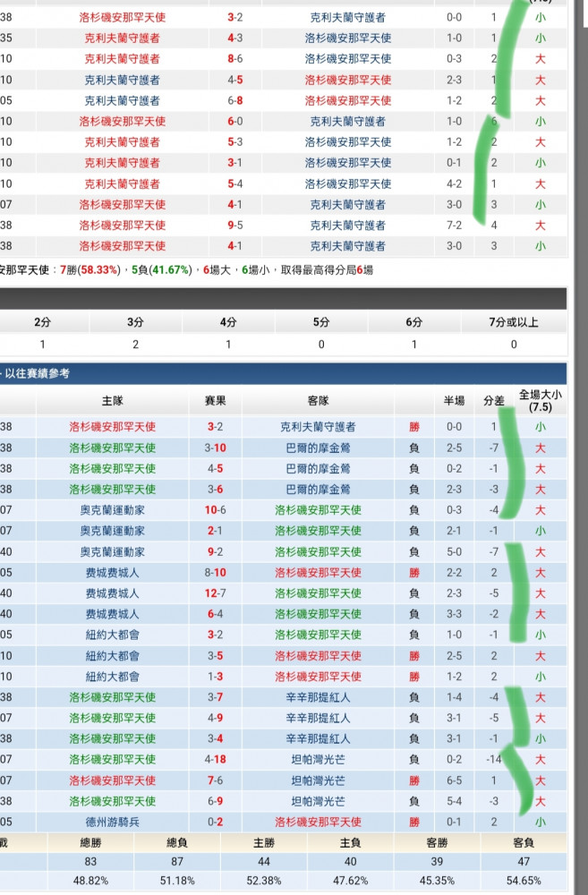Click the 2分 column header
The height and width of the screenshot is (895, 588).
click(43, 322)
